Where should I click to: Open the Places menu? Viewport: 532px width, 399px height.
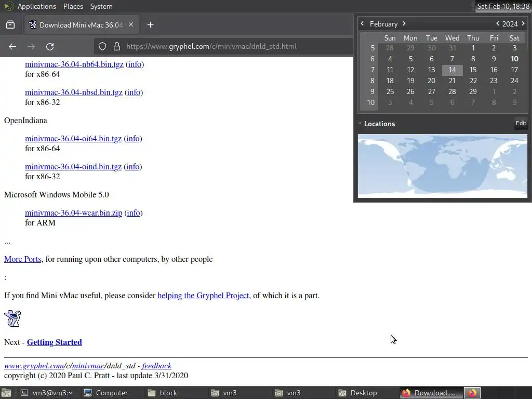coord(73,6)
